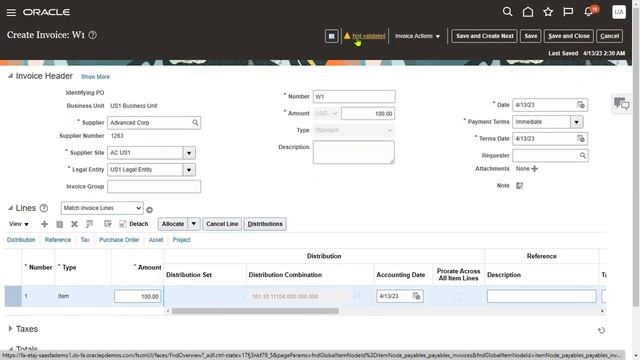Click the lines table horizontal scrollbar

point(255,311)
